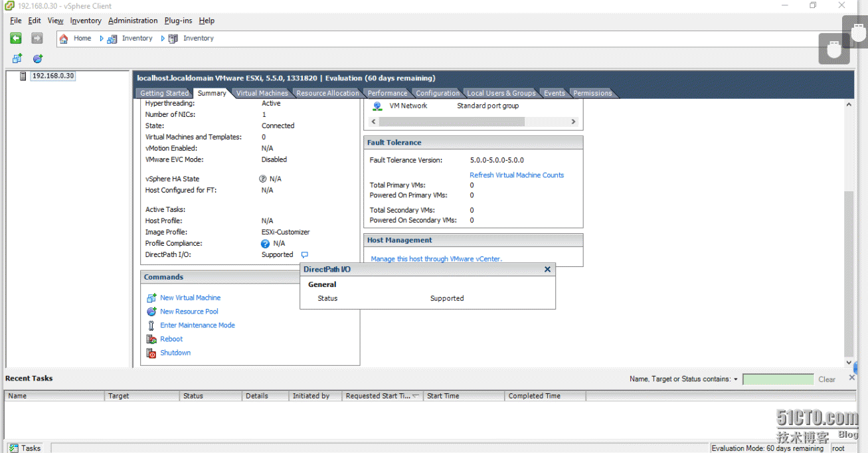Switch to the Performance tab
The width and height of the screenshot is (868, 453).
tap(387, 93)
